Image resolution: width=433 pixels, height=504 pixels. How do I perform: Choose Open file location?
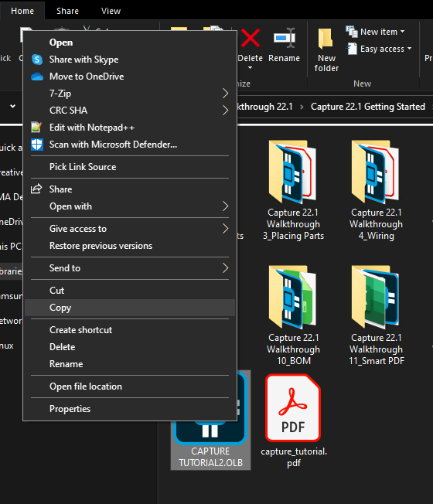click(130, 387)
